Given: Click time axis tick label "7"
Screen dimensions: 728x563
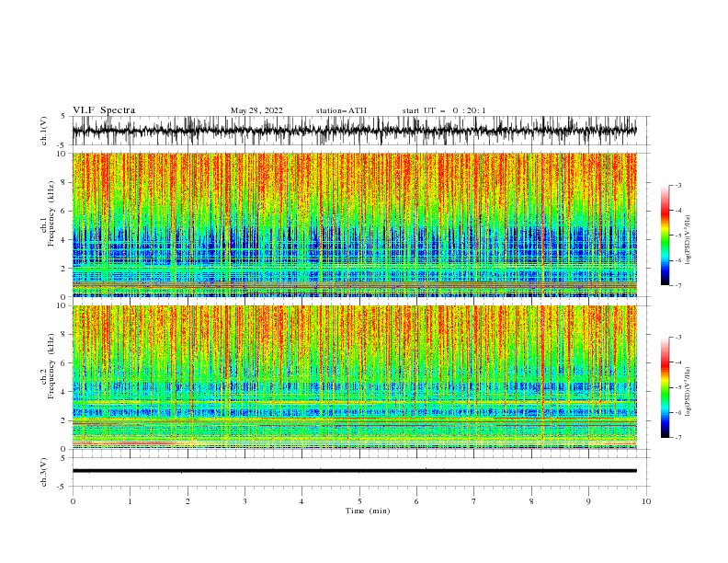Looking at the screenshot, I should 474,501.
